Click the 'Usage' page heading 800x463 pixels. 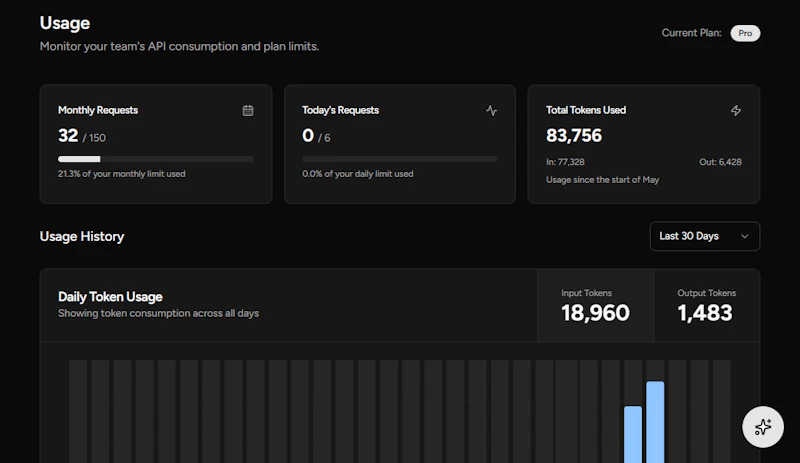(x=65, y=23)
